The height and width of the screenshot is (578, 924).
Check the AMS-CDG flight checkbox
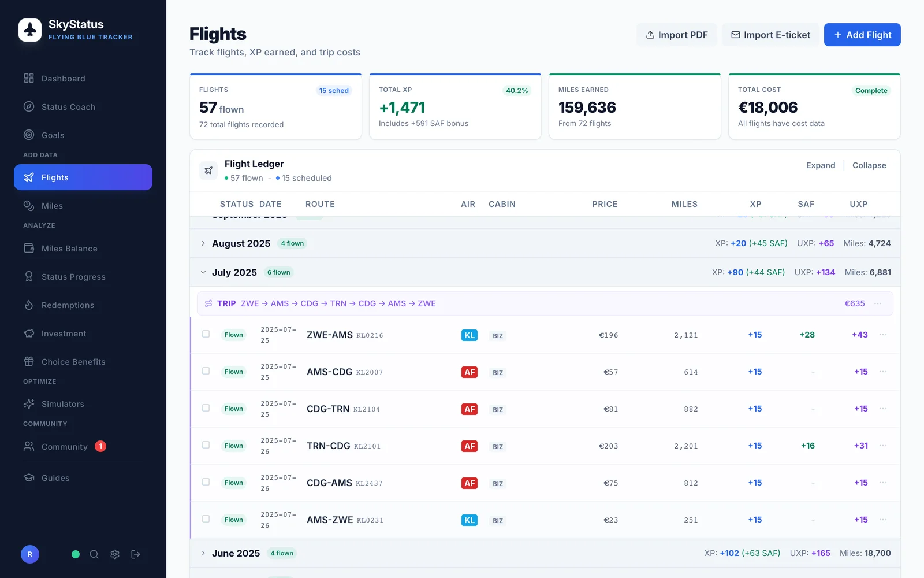[x=206, y=371]
